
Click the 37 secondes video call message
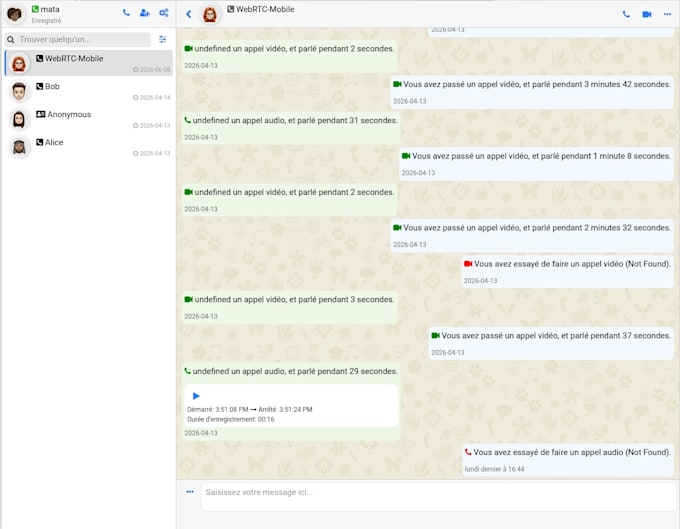tap(551, 343)
